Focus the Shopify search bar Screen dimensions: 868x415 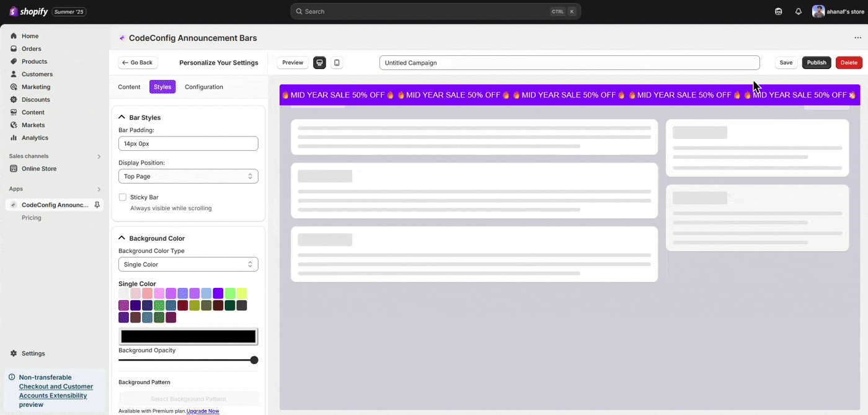(435, 11)
